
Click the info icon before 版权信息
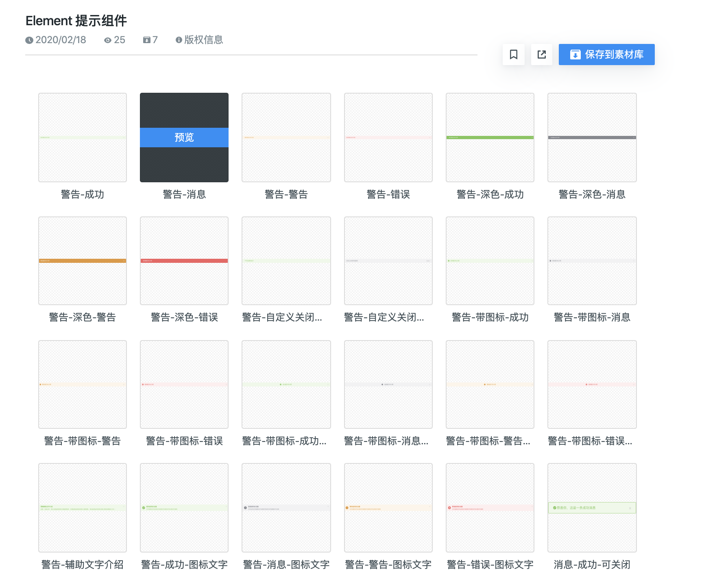pyautogui.click(x=179, y=40)
